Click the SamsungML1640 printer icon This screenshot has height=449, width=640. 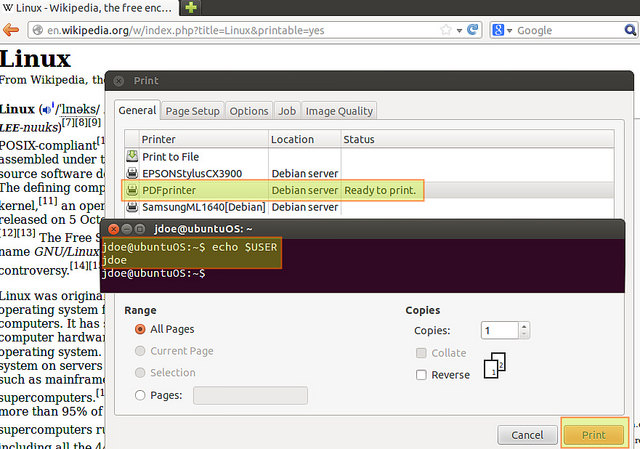[131, 207]
